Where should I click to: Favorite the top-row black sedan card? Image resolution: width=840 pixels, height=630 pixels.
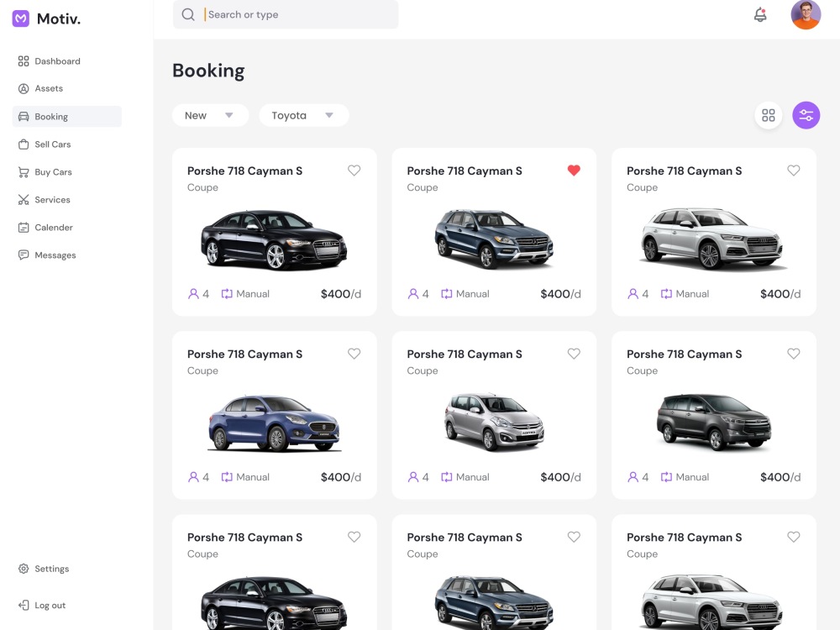[x=354, y=171]
